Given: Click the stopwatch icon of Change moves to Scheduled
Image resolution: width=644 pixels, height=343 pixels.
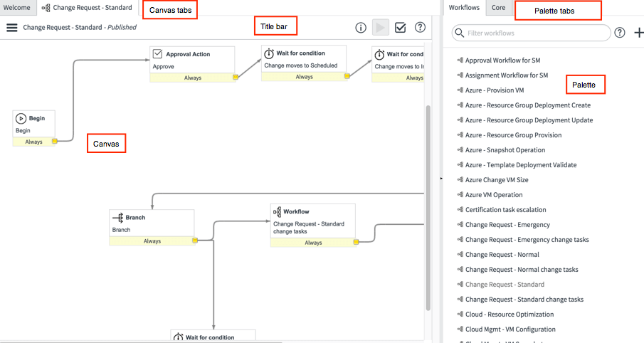Looking at the screenshot, I should coord(269,53).
